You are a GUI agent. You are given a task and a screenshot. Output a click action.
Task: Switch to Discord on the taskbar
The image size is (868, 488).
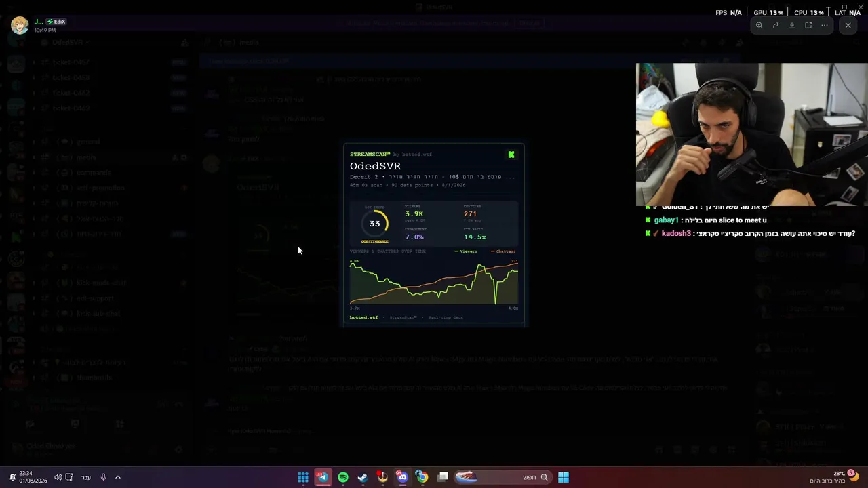coord(402,477)
